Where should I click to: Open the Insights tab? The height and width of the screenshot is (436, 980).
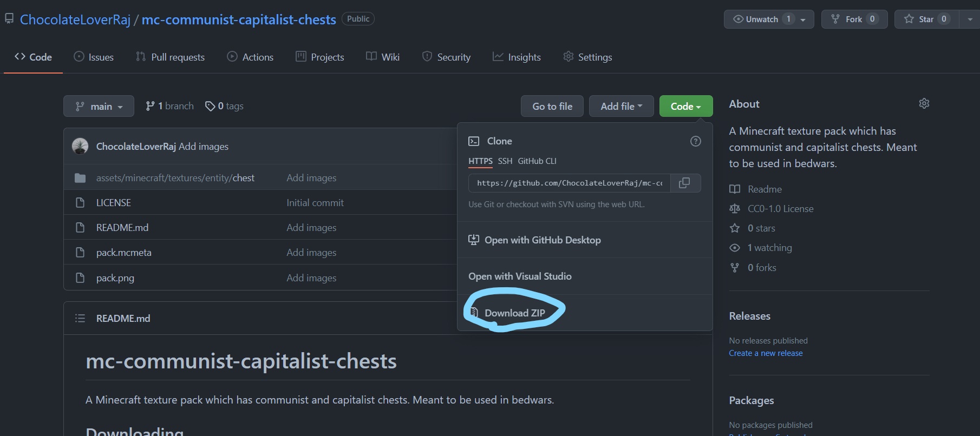coord(516,57)
